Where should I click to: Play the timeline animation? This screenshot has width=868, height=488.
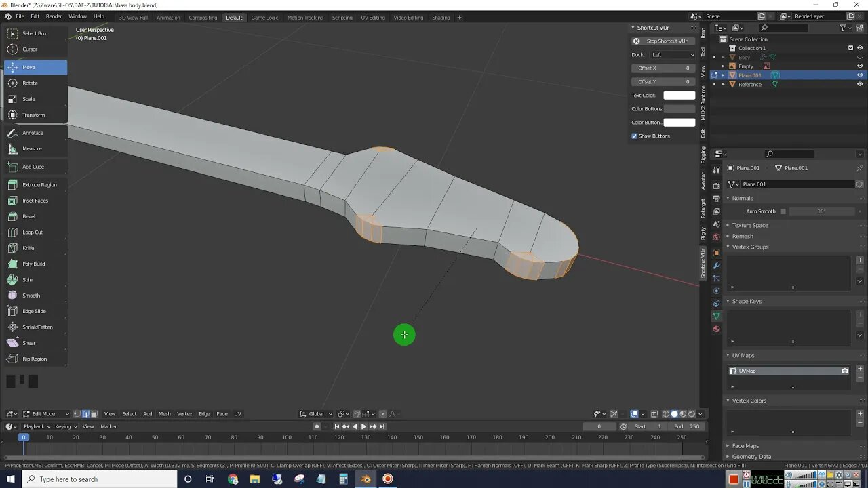363,426
